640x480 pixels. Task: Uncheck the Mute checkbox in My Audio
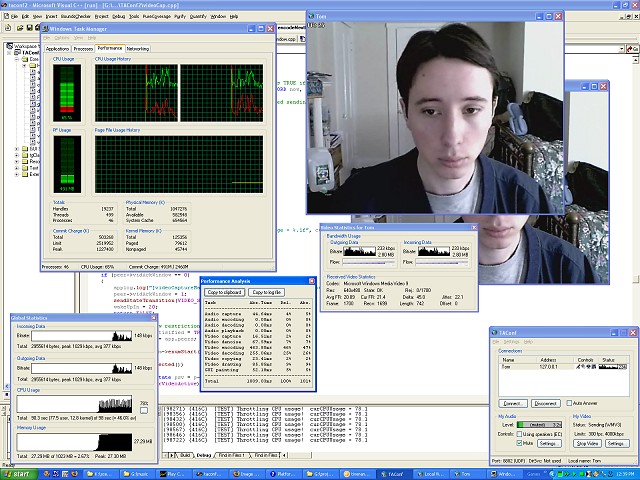[x=519, y=443]
